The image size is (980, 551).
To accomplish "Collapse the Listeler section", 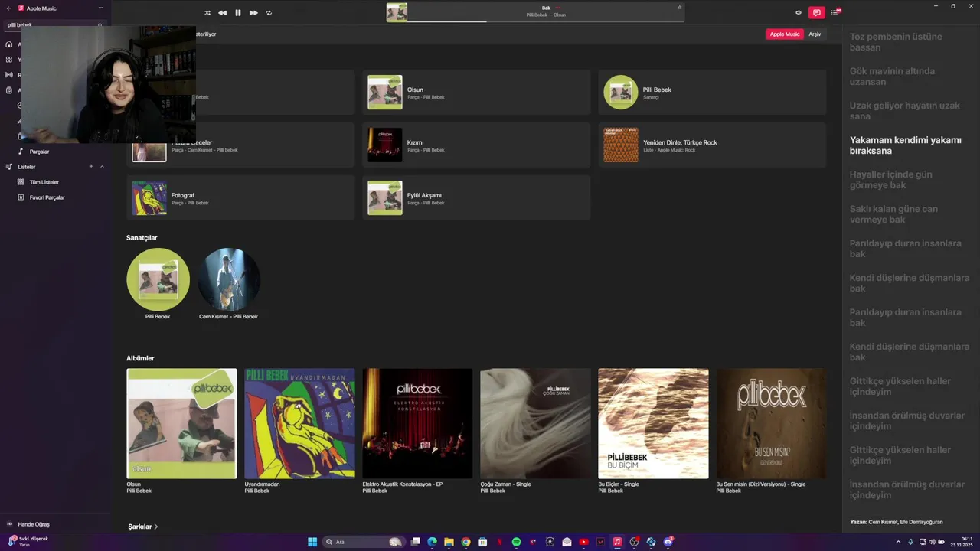I will click(102, 167).
